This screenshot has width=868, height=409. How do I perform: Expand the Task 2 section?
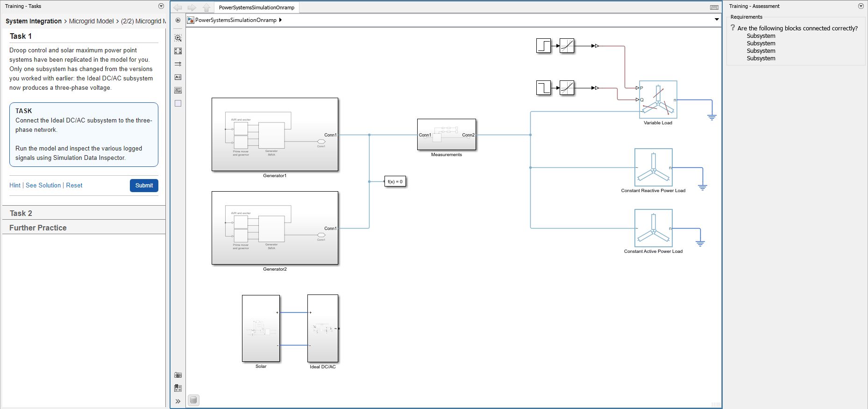[21, 213]
